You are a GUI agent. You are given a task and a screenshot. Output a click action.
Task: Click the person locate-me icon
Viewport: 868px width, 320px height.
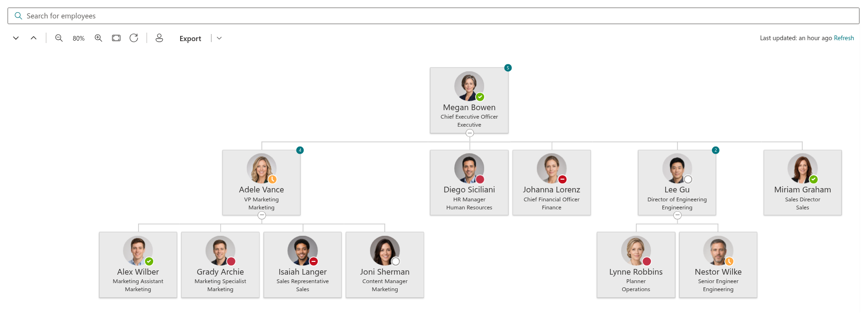point(159,38)
